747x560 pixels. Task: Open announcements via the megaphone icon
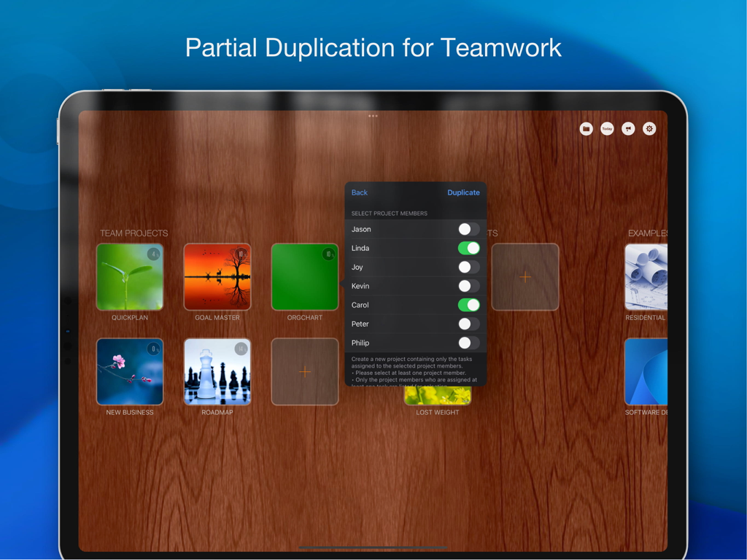pos(628,128)
